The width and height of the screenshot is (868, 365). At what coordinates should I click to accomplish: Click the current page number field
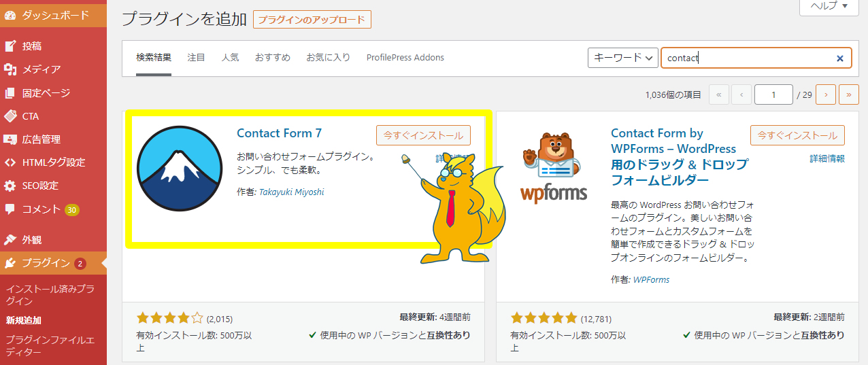point(774,95)
